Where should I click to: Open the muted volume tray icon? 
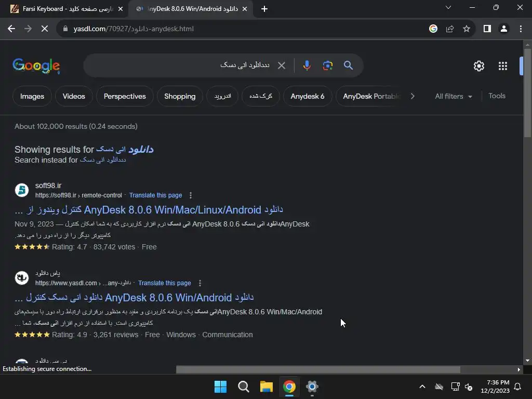[469, 387]
